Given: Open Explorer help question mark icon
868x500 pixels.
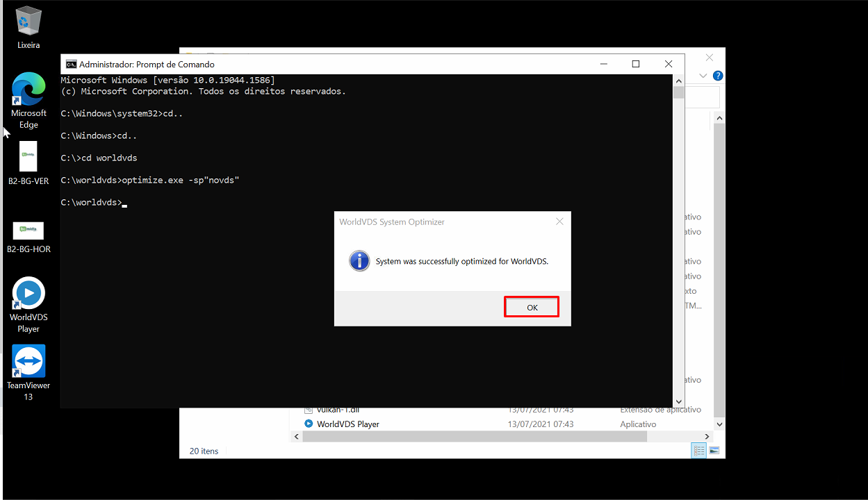Looking at the screenshot, I should 718,76.
